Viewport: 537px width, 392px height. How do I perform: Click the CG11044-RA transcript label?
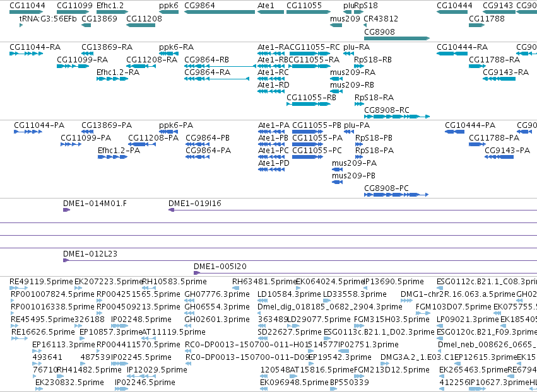(35, 47)
